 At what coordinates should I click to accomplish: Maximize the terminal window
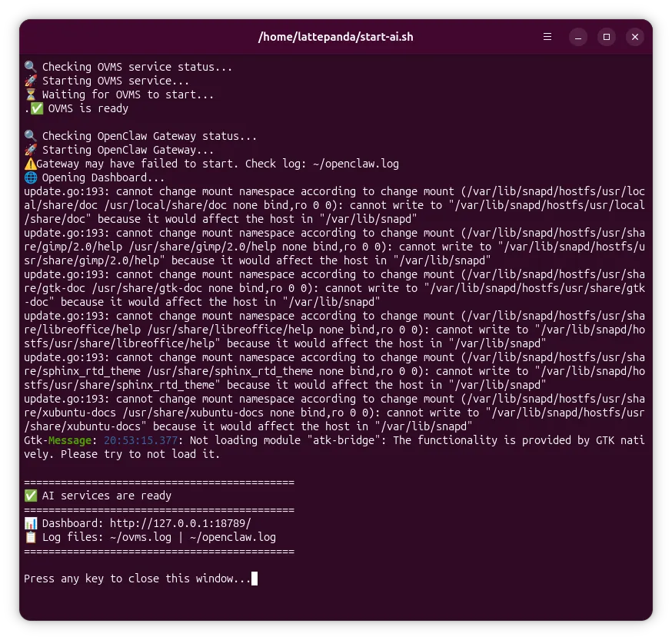[607, 38]
